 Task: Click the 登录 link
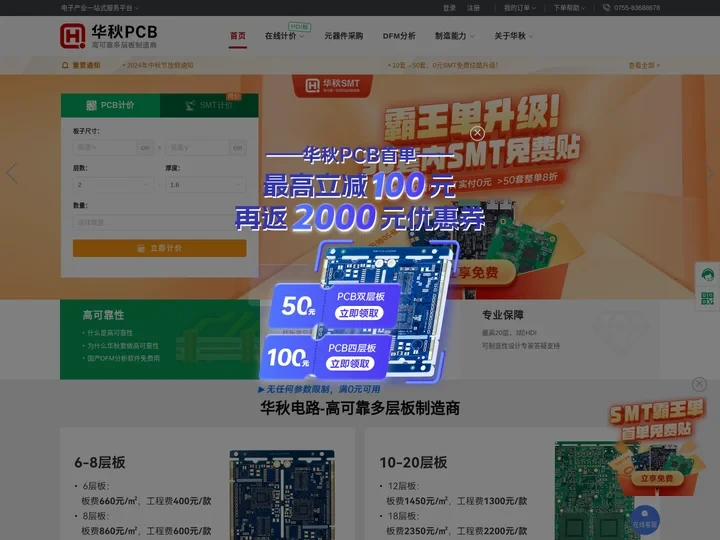point(450,8)
